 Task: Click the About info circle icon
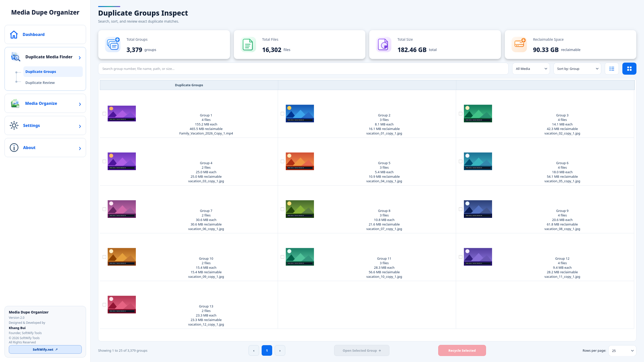[14, 148]
